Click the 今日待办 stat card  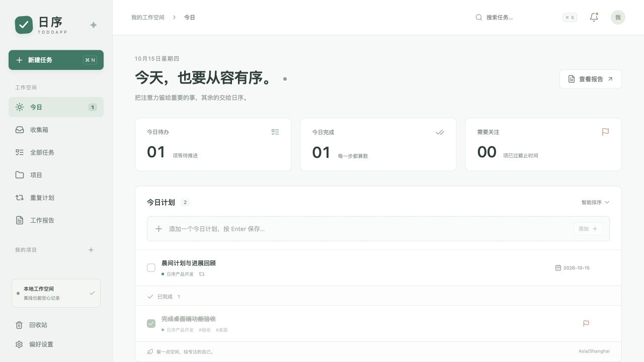pos(213,144)
